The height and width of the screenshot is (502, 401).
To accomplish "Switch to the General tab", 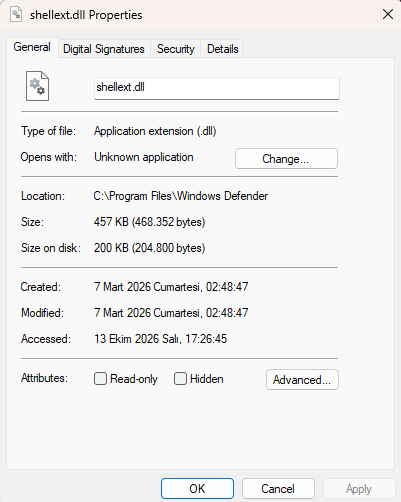I will click(x=32, y=47).
